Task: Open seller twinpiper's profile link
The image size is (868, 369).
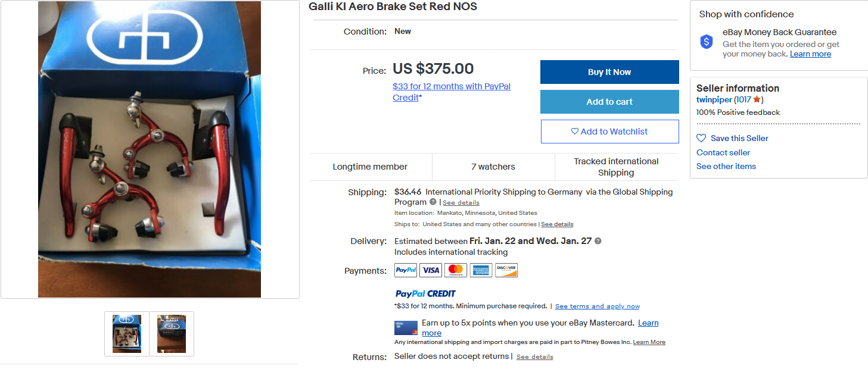Action: [x=714, y=100]
